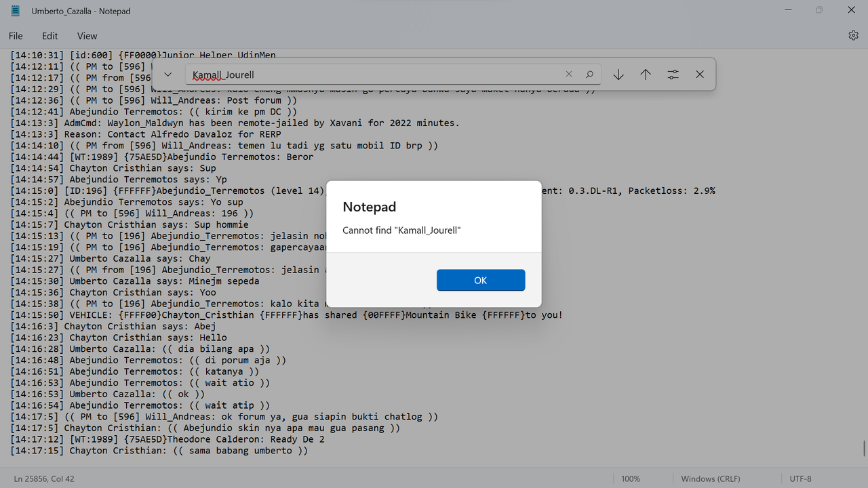Screen dimensions: 868x488
Task: Click line 'Umberto Cazalla: (( dia bilang apa ))'
Action: (x=140, y=349)
